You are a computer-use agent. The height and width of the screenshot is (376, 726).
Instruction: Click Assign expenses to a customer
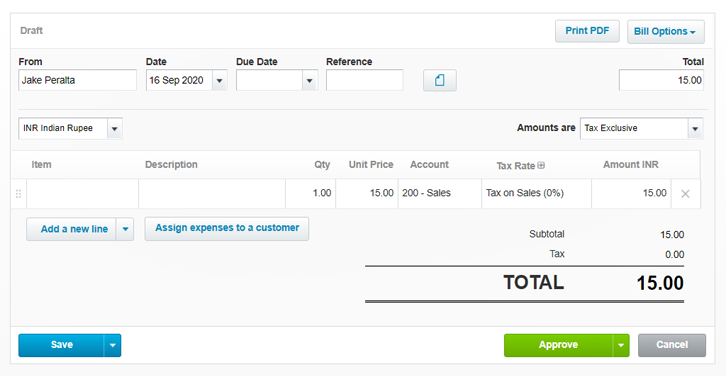[x=227, y=228]
